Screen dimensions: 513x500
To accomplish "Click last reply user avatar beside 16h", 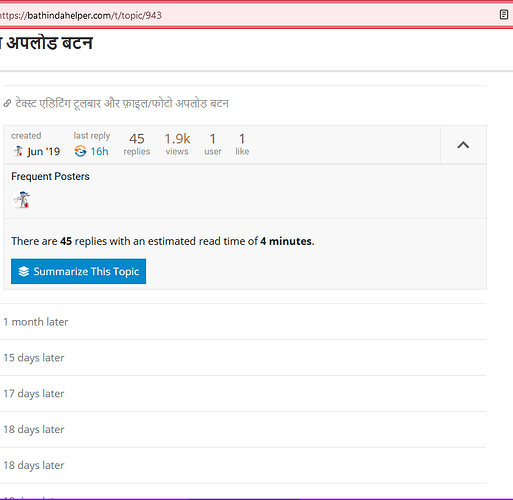I will [80, 151].
